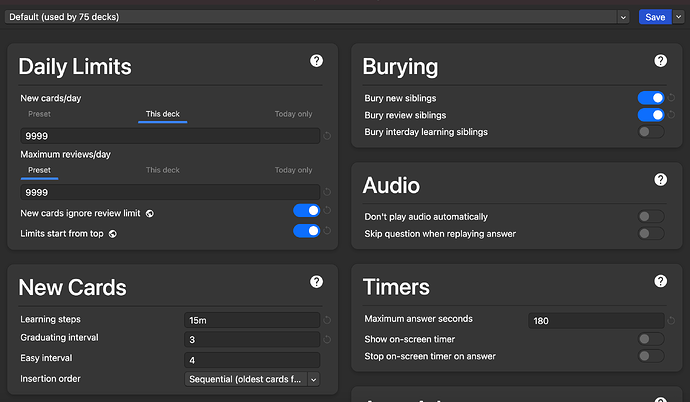Click globe icon beside Limits start from top
Image resolution: width=690 pixels, height=402 pixels.
click(x=113, y=234)
